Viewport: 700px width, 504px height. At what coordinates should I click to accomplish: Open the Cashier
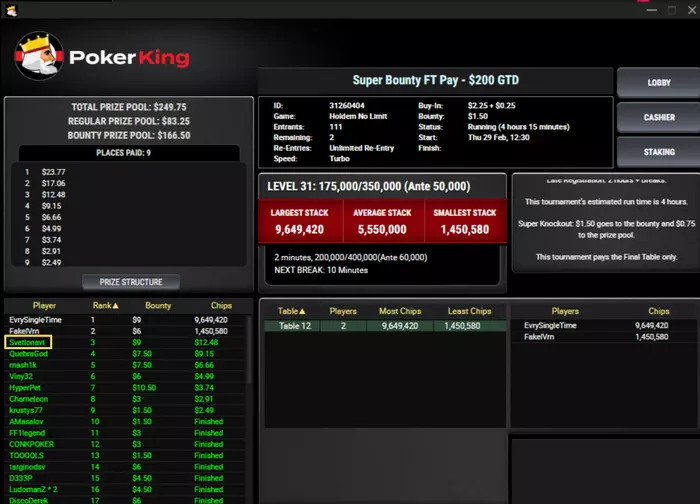(x=658, y=117)
